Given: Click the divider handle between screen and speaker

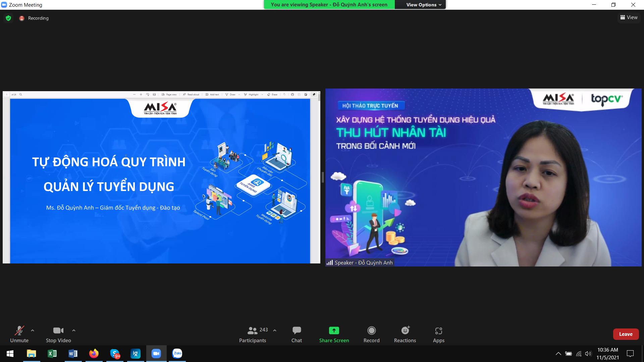Looking at the screenshot, I should coord(323,177).
